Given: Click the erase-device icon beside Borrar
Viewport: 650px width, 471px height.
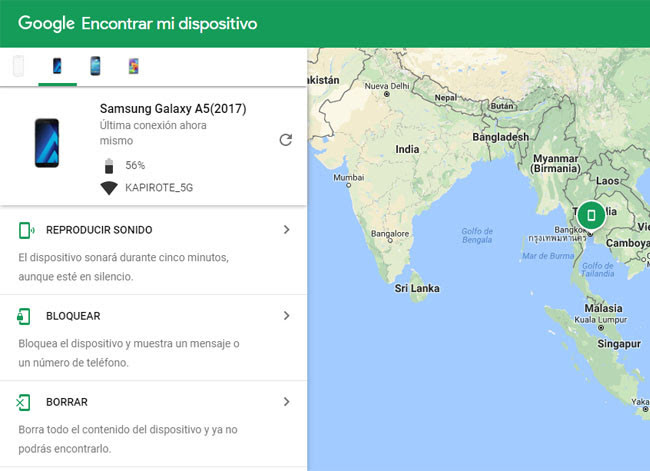Looking at the screenshot, I should [x=24, y=402].
